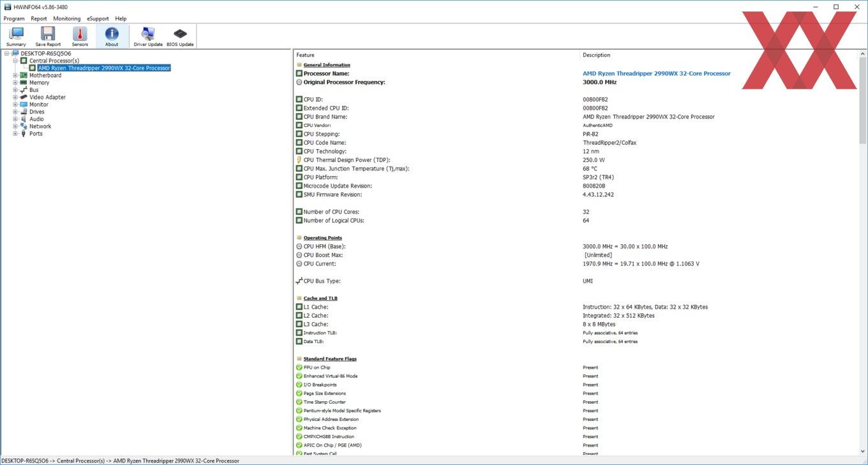Expand the Monitor tree node

(x=15, y=105)
